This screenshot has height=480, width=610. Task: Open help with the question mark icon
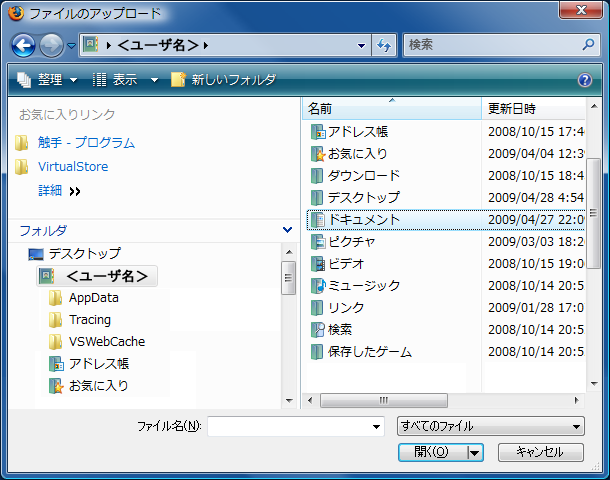pyautogui.click(x=585, y=80)
